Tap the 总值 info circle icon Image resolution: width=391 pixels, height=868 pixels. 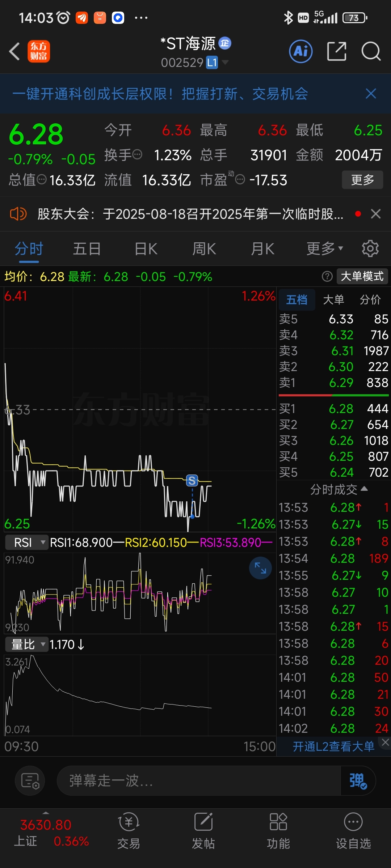click(42, 179)
